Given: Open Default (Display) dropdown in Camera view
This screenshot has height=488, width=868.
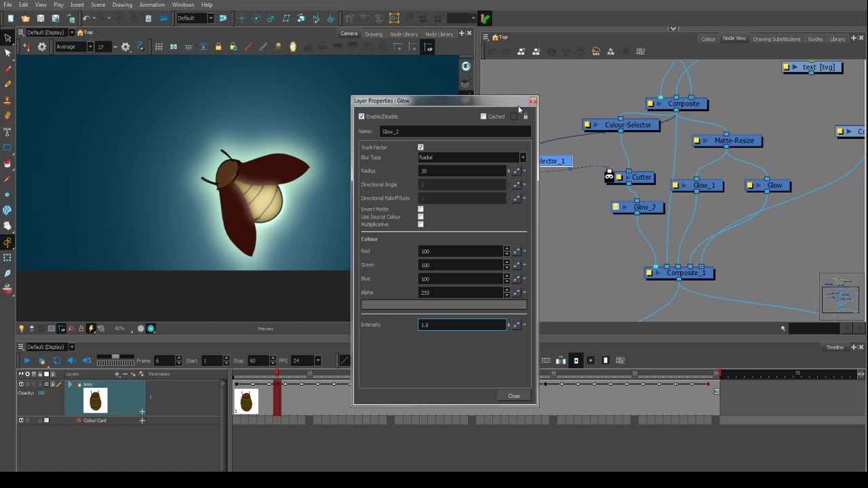Looking at the screenshot, I should pos(71,33).
